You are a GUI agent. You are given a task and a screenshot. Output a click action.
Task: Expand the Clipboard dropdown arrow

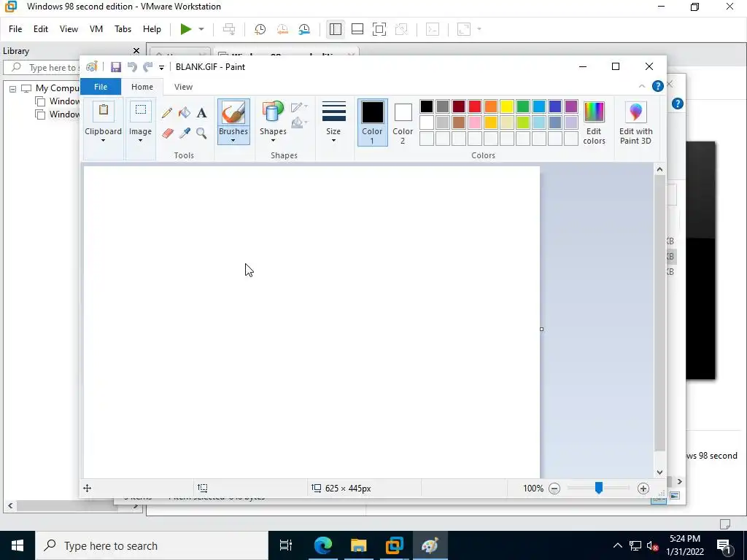(103, 141)
